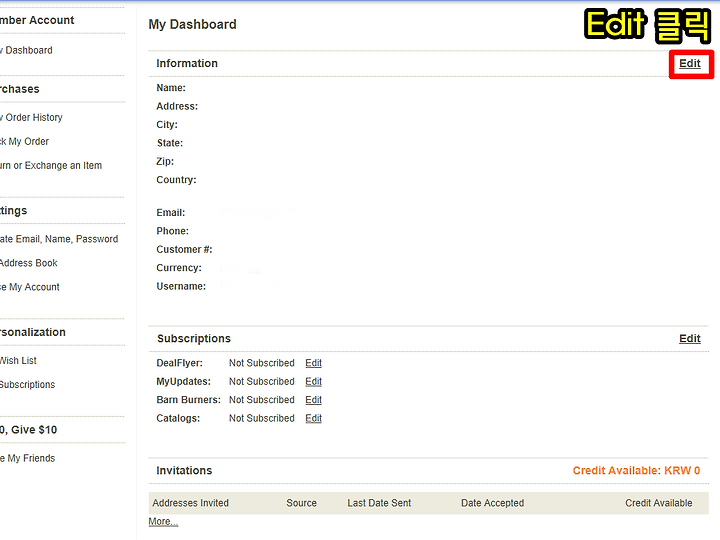Open Dashboard in sidebar

pos(26,50)
